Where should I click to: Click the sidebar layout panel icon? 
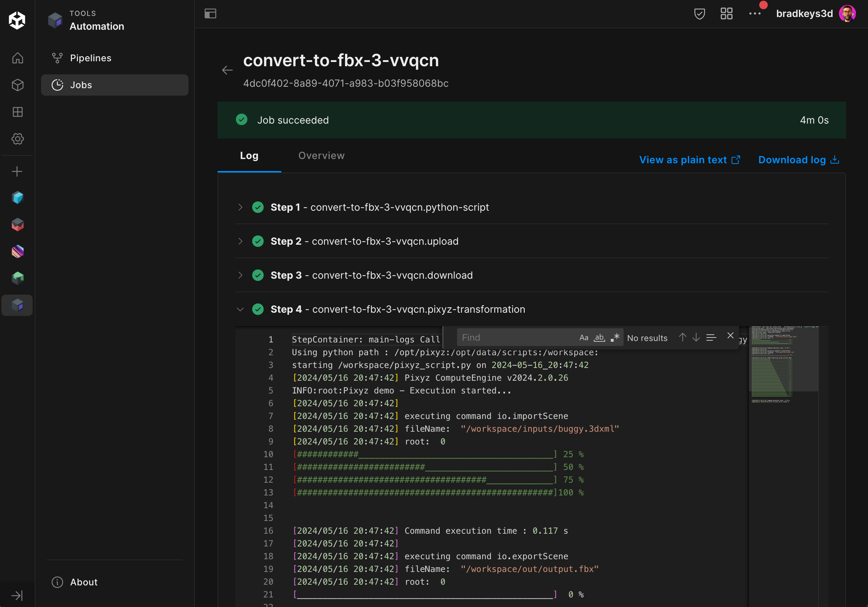coord(210,14)
